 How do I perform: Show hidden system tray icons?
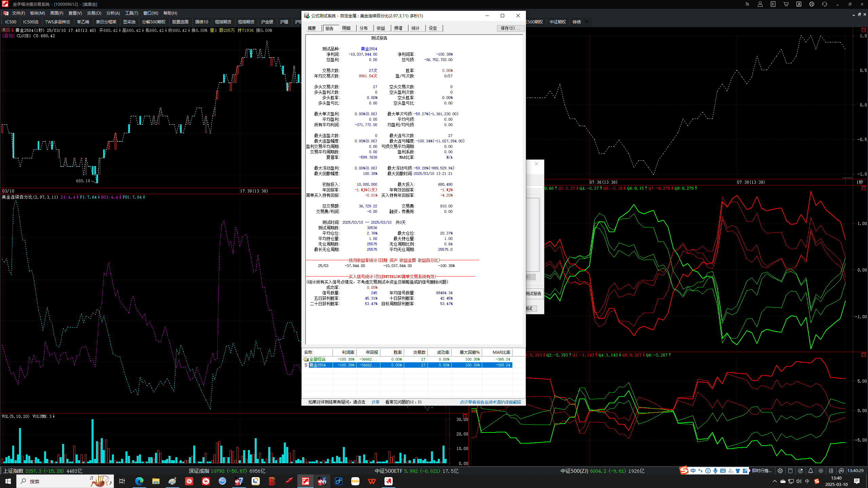click(x=774, y=481)
